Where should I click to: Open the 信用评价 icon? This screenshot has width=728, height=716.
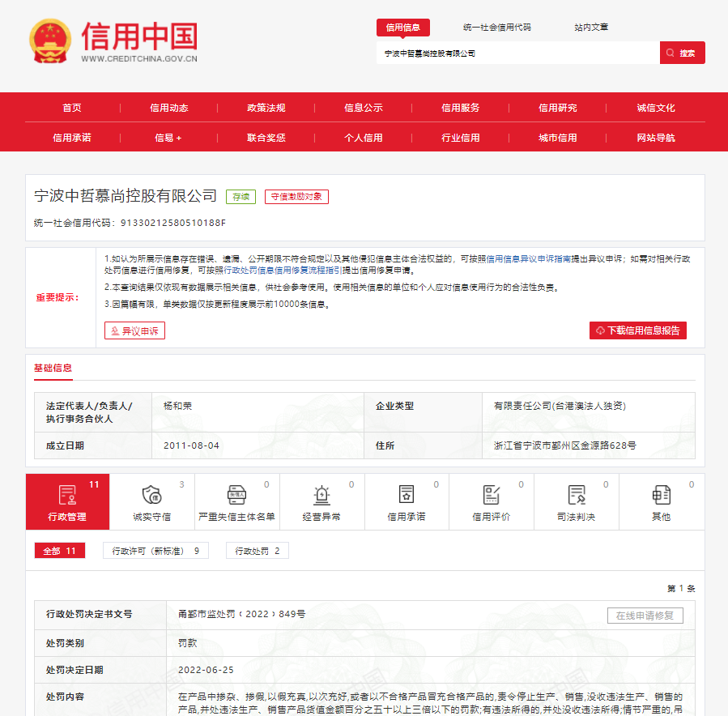492,495
